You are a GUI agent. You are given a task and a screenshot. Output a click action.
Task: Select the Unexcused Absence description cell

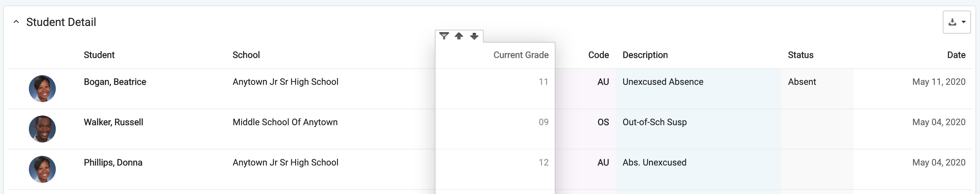[663, 82]
